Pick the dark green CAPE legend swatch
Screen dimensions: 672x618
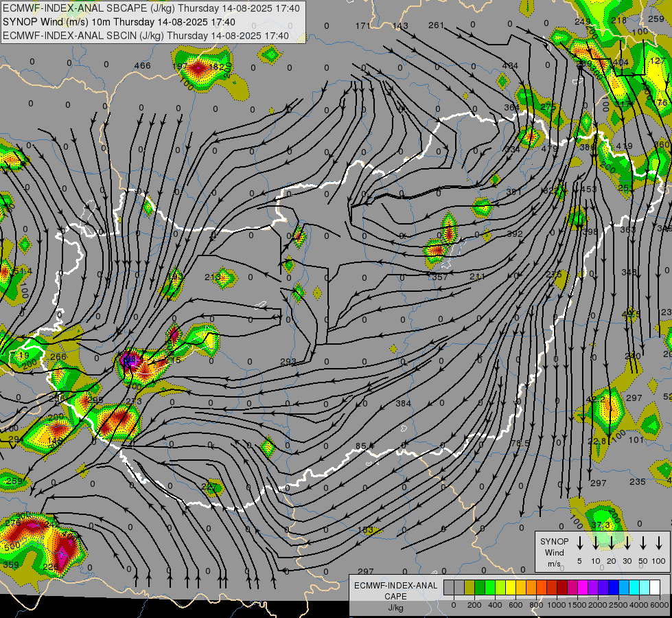(480, 588)
